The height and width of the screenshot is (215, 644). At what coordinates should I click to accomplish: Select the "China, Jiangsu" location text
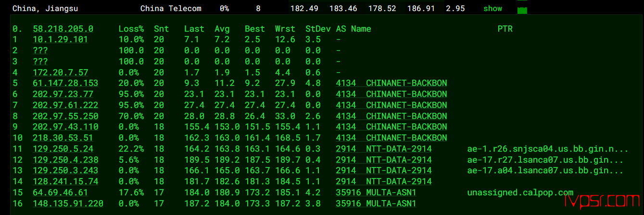click(x=45, y=9)
